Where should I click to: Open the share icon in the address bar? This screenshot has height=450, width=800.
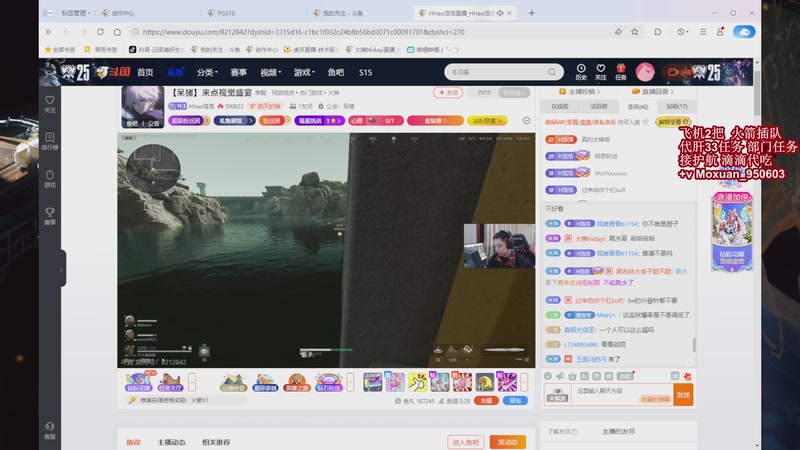(618, 32)
